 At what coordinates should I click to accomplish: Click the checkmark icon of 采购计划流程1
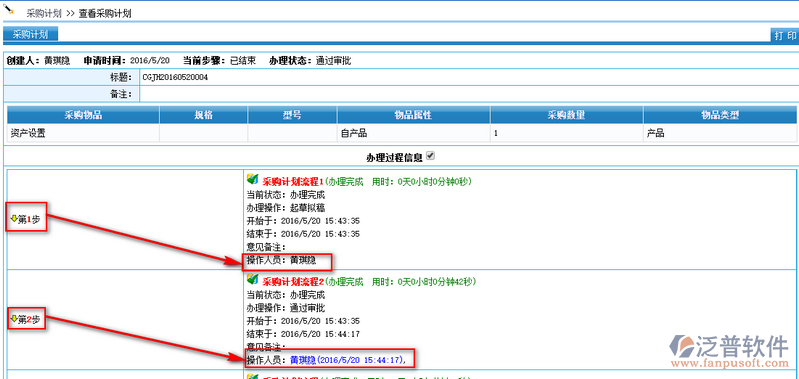(252, 179)
